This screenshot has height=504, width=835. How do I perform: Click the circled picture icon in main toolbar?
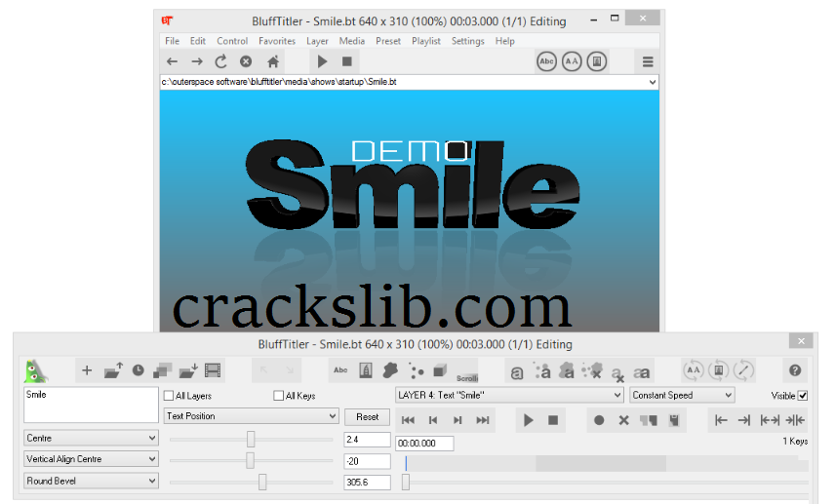[596, 61]
